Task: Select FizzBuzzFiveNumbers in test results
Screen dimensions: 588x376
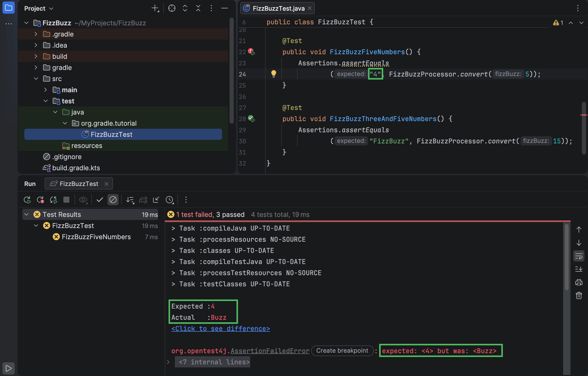Action: click(96, 237)
